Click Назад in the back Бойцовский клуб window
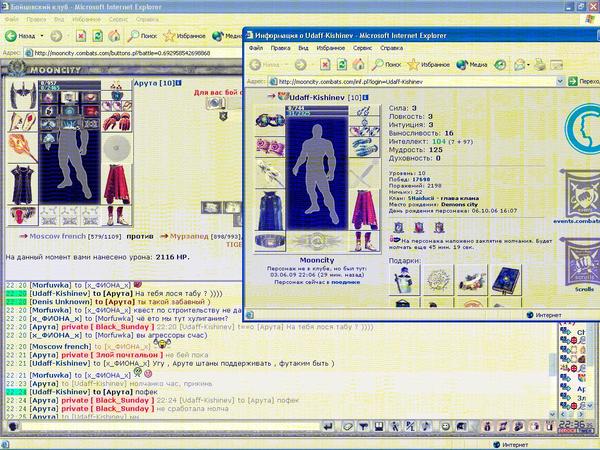Image resolution: width=600 pixels, height=450 pixels. coord(21,36)
